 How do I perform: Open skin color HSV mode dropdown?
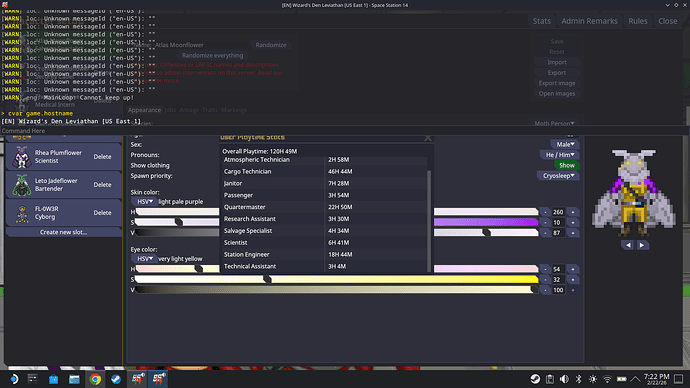coord(144,201)
